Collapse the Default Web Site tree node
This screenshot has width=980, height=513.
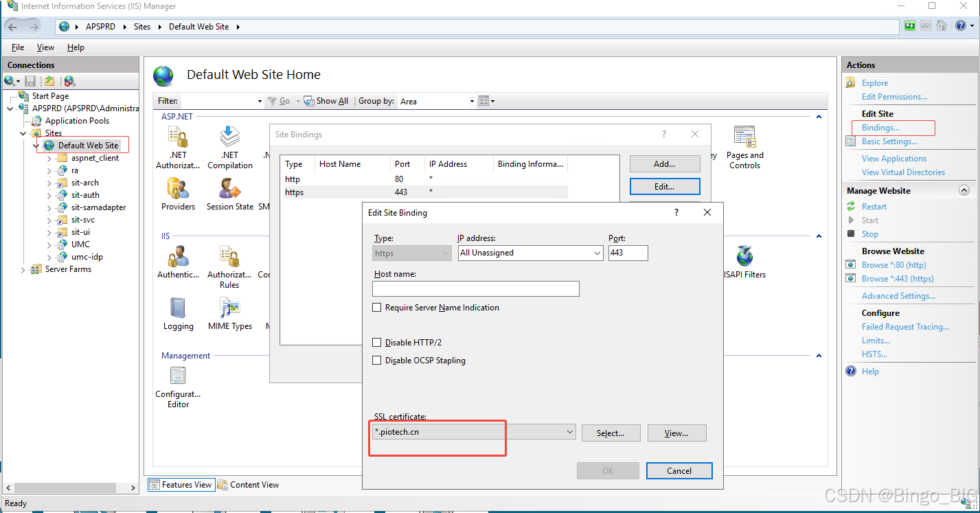pyautogui.click(x=36, y=146)
